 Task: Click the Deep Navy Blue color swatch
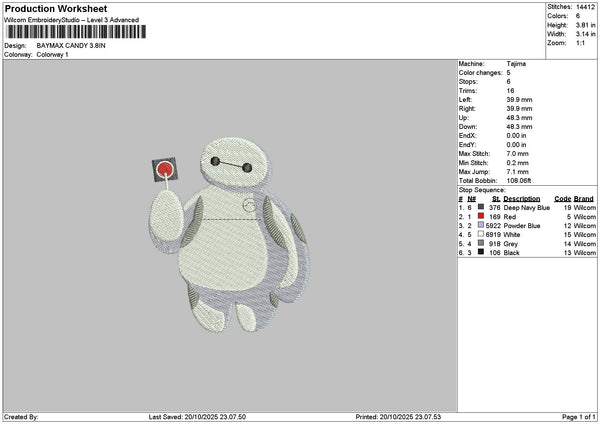[x=481, y=207]
